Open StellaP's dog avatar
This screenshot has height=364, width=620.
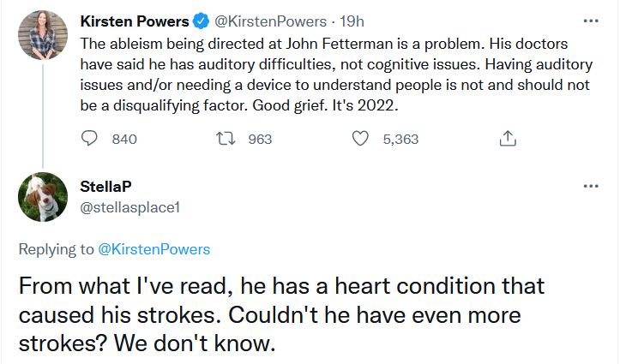point(41,197)
